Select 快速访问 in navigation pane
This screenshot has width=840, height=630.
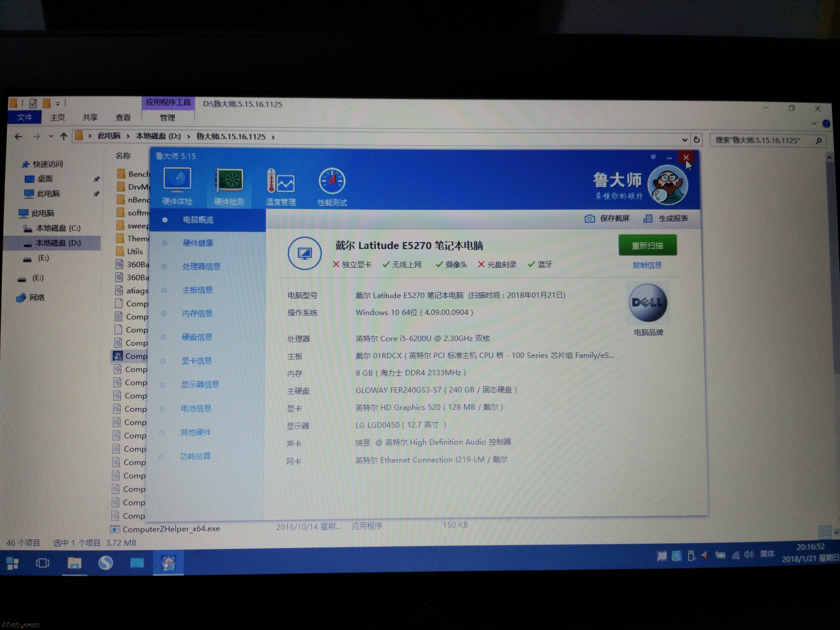(x=48, y=164)
